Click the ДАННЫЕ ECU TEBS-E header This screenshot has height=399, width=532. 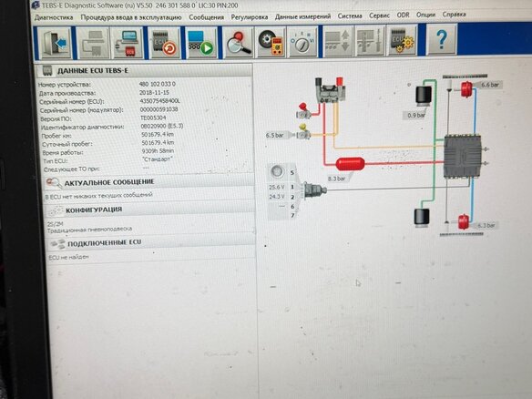[x=144, y=70]
